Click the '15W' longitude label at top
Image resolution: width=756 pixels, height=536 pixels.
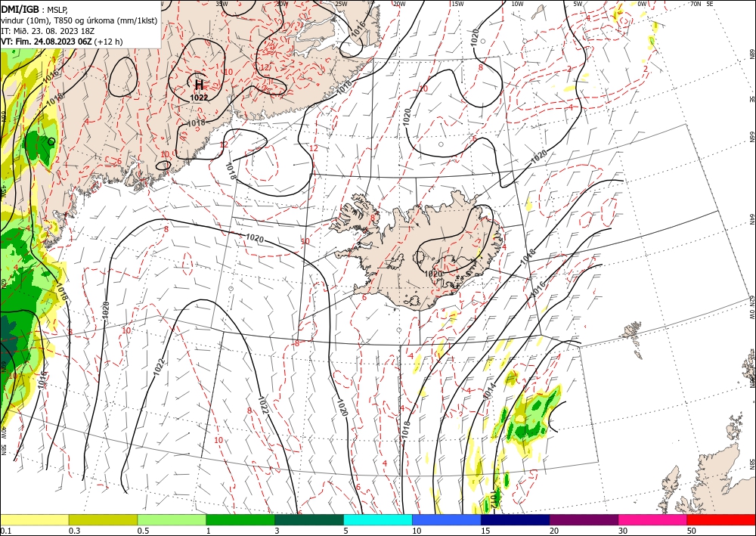coord(457,4)
